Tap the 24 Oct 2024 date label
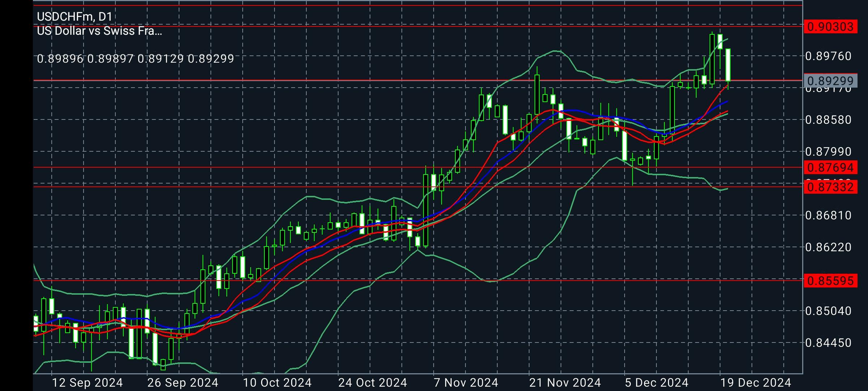Screen dimensions: 868x391 (373, 383)
